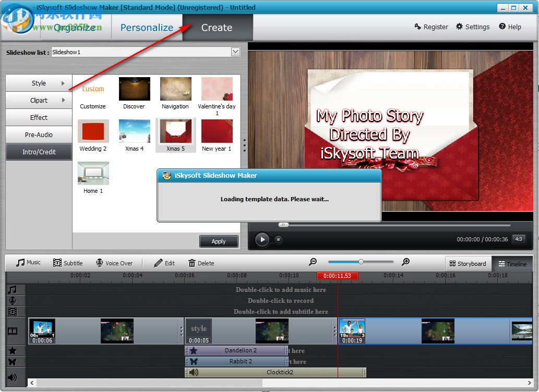Click the Register link

432,27
